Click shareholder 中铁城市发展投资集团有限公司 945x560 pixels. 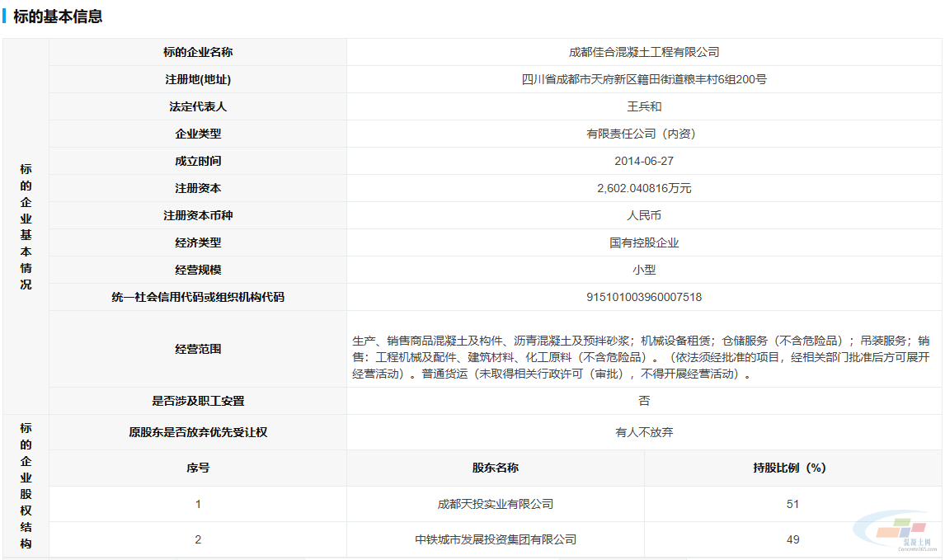[495, 539]
